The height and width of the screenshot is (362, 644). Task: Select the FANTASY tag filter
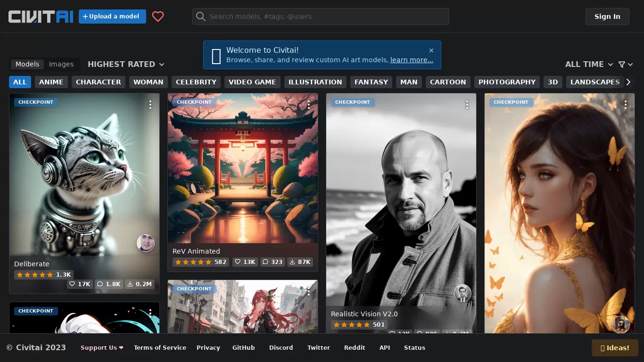[372, 82]
